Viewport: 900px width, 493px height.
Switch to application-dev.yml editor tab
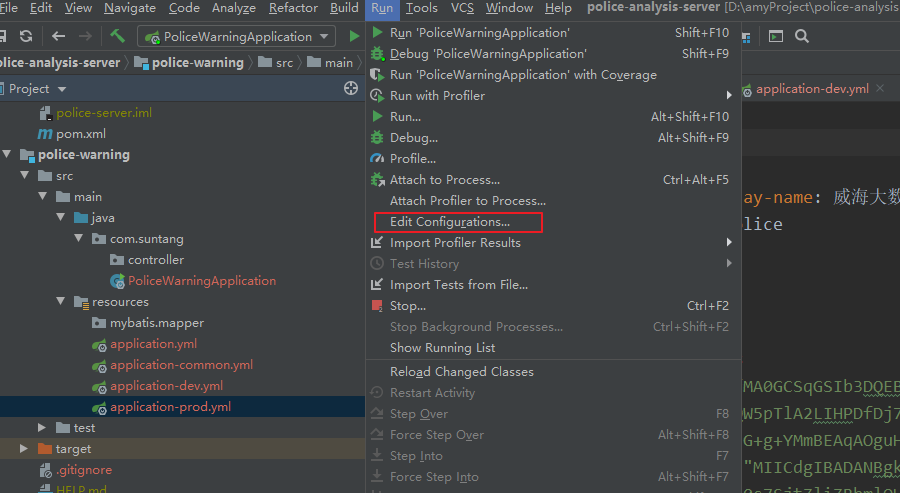812,89
